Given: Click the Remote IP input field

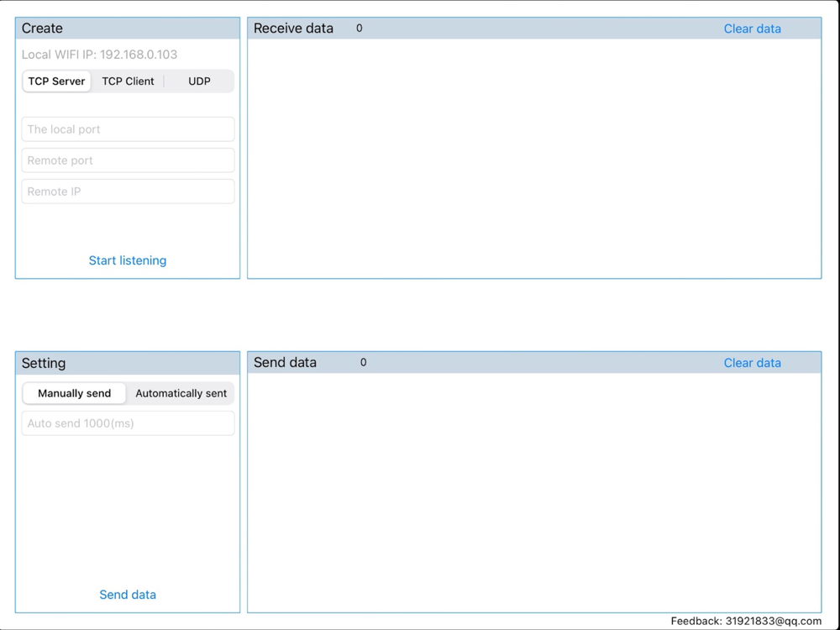Looking at the screenshot, I should 128,192.
